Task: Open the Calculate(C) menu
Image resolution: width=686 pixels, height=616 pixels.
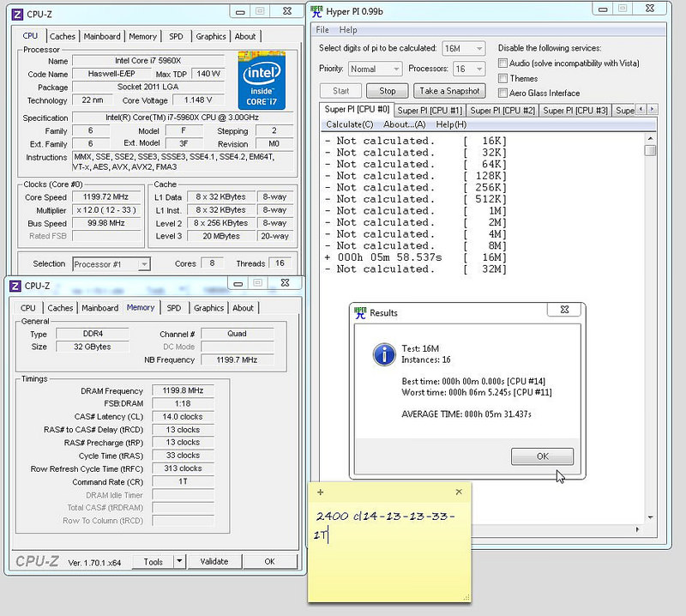Action: click(x=350, y=124)
